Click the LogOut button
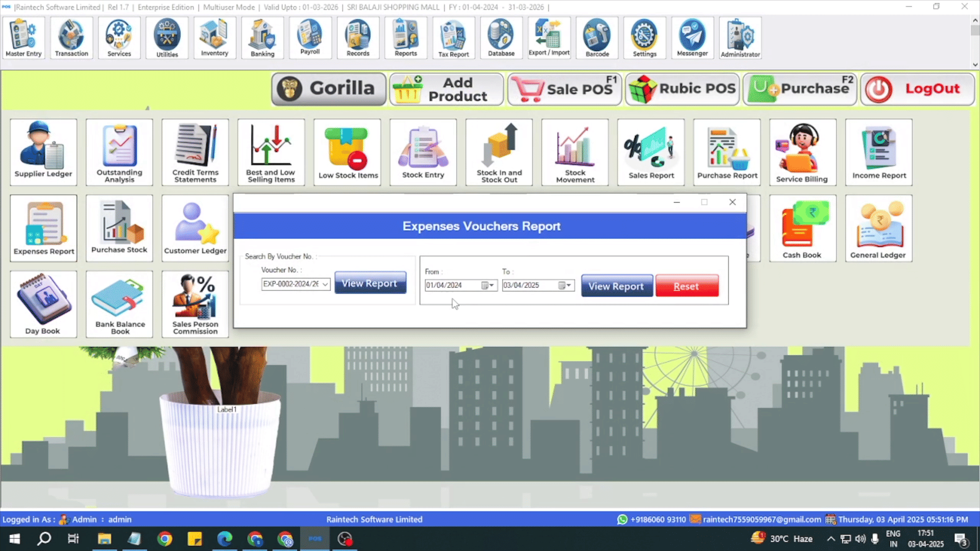 tap(917, 89)
